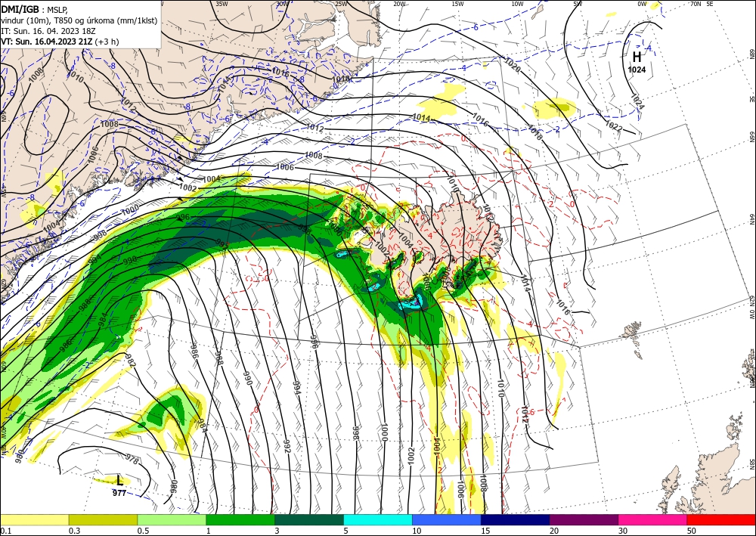Click the olive 0.3 legend color swatch
The height and width of the screenshot is (536, 756).
[103, 519]
